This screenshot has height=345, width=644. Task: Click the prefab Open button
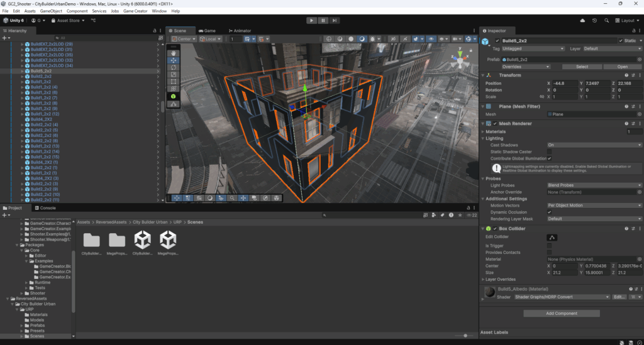pos(622,67)
